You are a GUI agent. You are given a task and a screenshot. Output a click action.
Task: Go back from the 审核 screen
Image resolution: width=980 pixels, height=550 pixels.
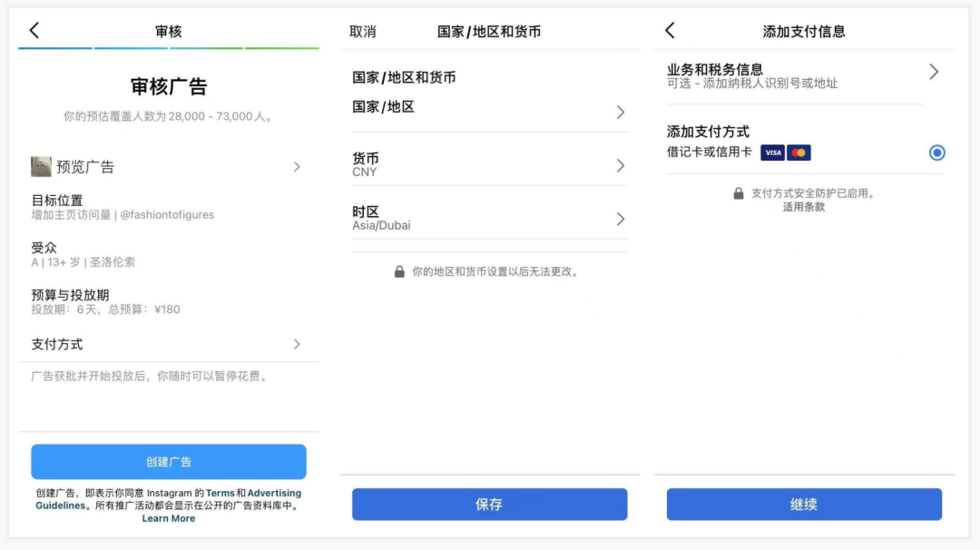click(x=34, y=30)
